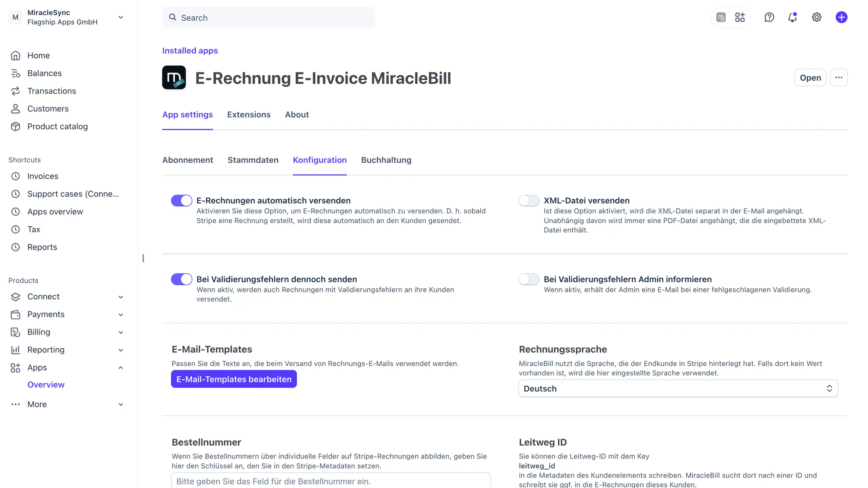Click the clock icon beside Tax
The image size is (868, 488).
coord(15,229)
